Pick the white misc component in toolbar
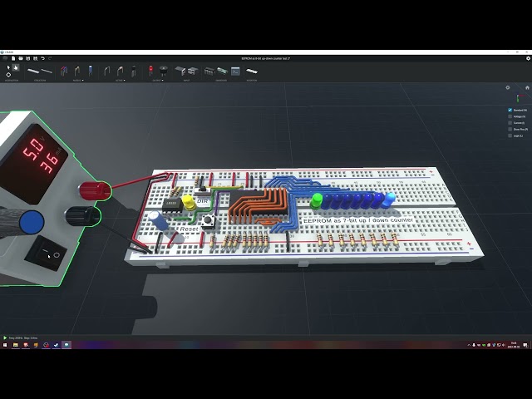Viewport: 532px width, 399px height. (x=252, y=71)
